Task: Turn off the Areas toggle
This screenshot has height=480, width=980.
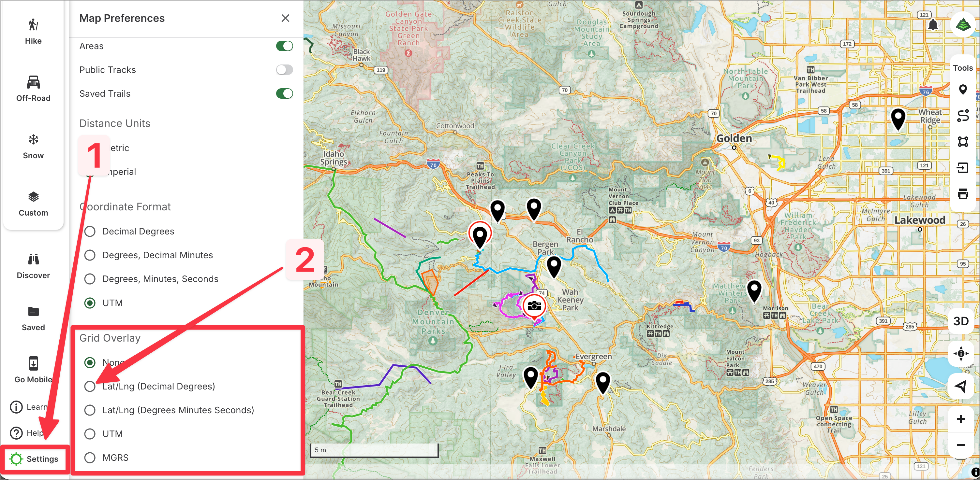Action: coord(284,46)
